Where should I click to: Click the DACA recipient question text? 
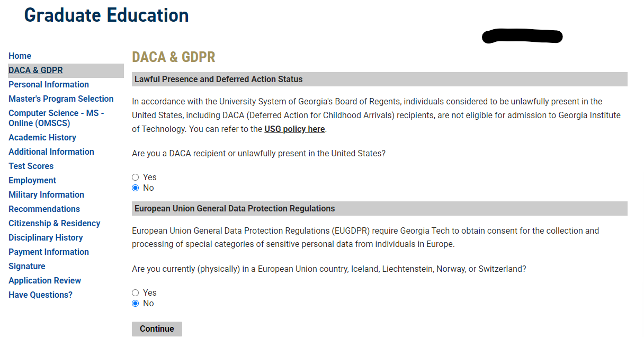point(259,154)
